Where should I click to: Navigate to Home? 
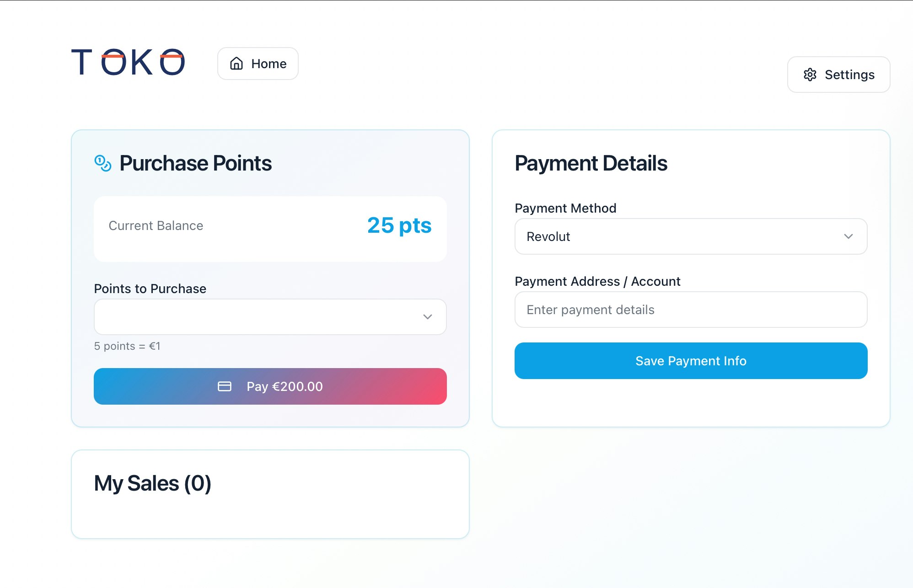coord(258,64)
